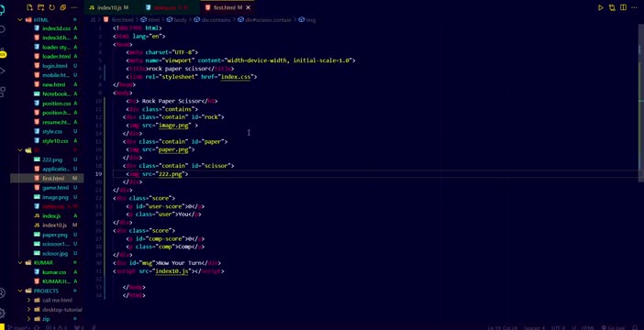
Task: Change language mode HTML in status bar
Action: 588,327
